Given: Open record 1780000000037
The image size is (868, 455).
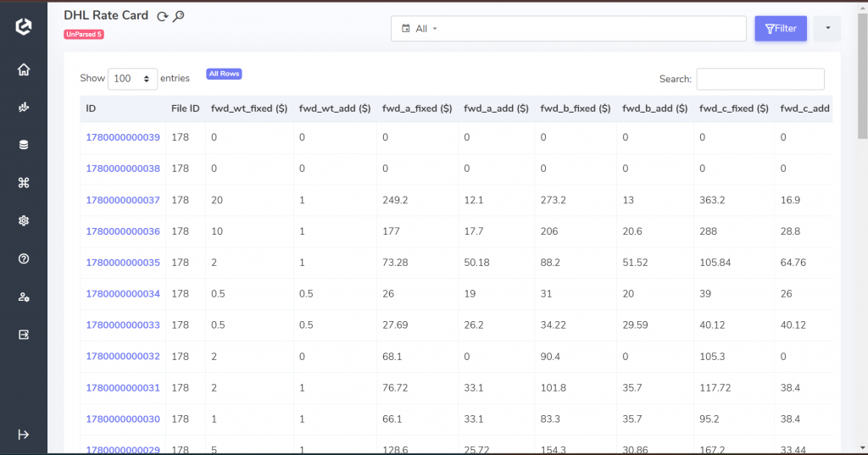Looking at the screenshot, I should pos(123,200).
